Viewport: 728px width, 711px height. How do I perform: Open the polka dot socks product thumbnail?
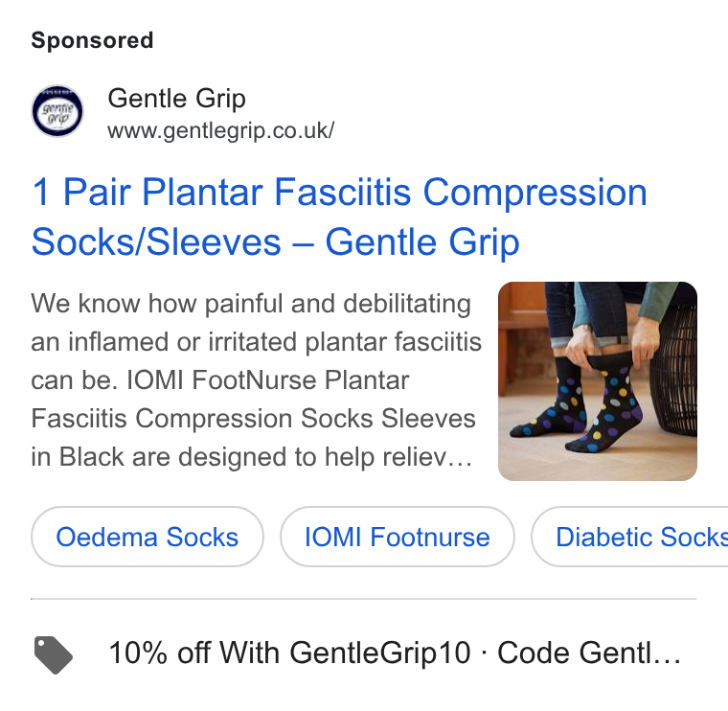tap(598, 380)
